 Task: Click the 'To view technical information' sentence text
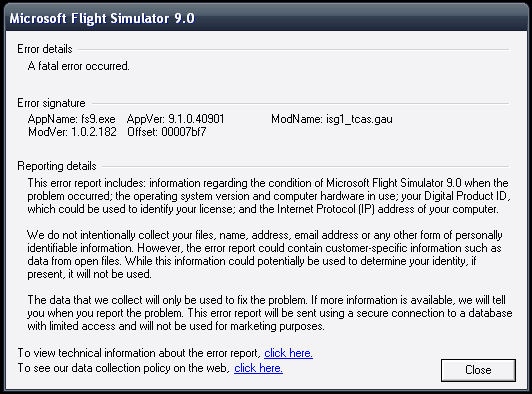(x=139, y=353)
